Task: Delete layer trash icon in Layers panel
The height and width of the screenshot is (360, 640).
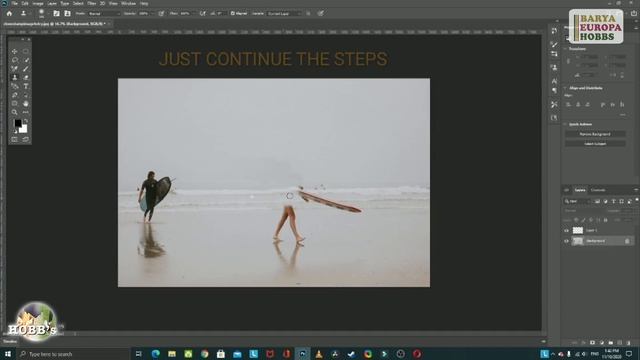Action: [629, 342]
